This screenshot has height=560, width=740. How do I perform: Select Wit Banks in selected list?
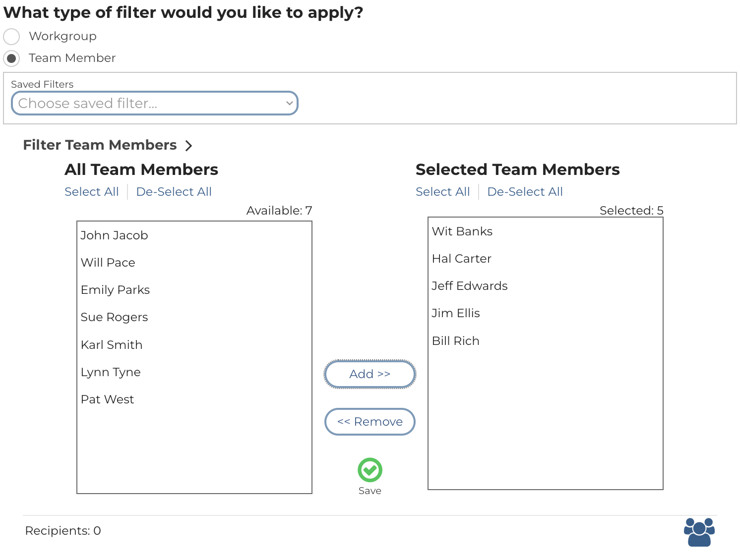[x=462, y=231]
